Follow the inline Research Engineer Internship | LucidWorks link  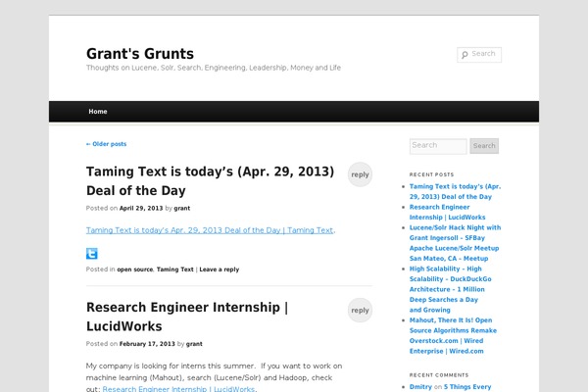pyautogui.click(x=178, y=389)
